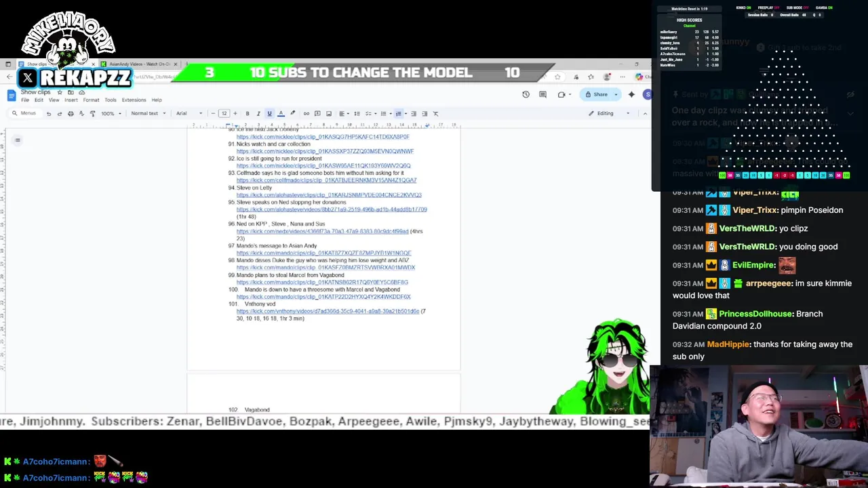Screen dimensions: 868x488
Task: Toggle Italic formatting
Action: pyautogui.click(x=258, y=114)
